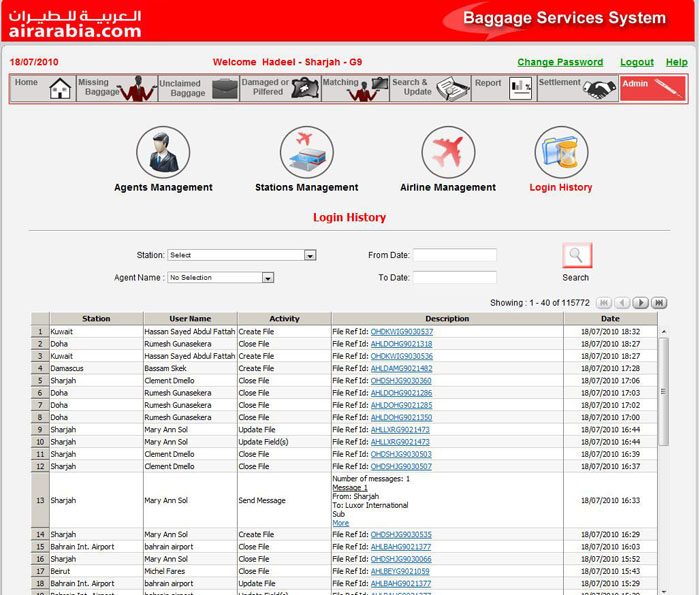Open the Unclaimed Baggage section
This screenshot has width=700, height=595.
pyautogui.click(x=197, y=88)
